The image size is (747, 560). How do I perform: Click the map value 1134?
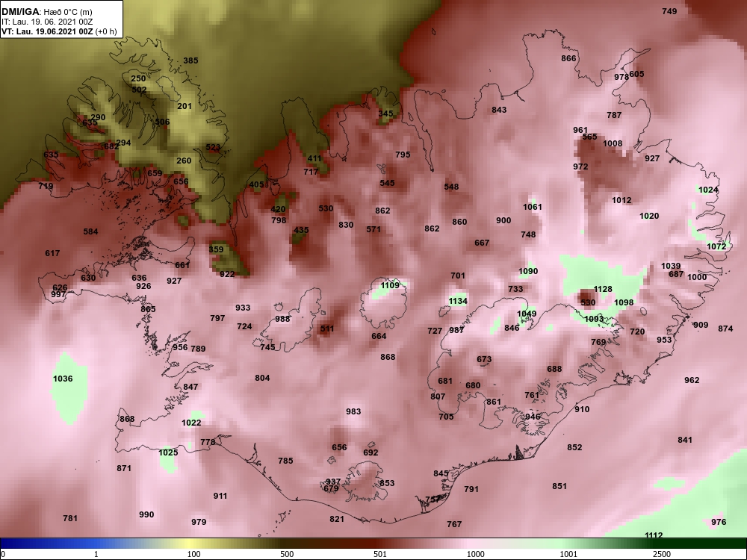[458, 301]
